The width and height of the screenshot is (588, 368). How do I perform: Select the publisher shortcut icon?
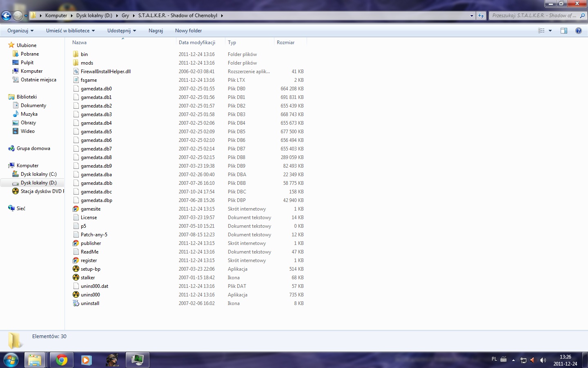[76, 243]
